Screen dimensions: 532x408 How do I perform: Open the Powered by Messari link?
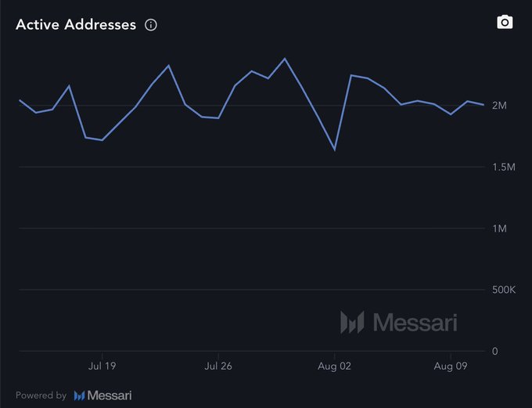point(74,395)
